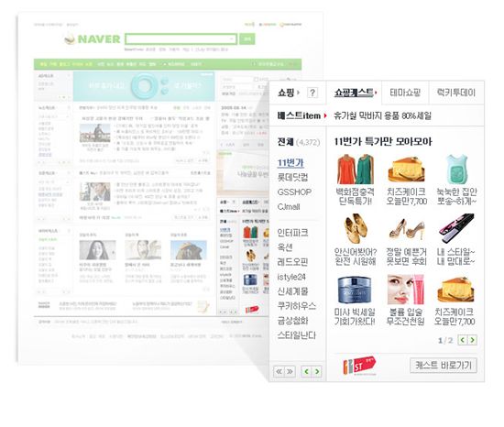Viewport: 504px width, 427px height.
Task: Jump to last shop list page
Action: click(x=290, y=371)
